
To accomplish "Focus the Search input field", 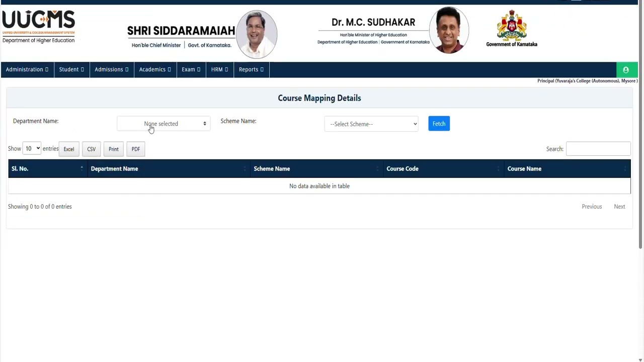I will click(598, 149).
